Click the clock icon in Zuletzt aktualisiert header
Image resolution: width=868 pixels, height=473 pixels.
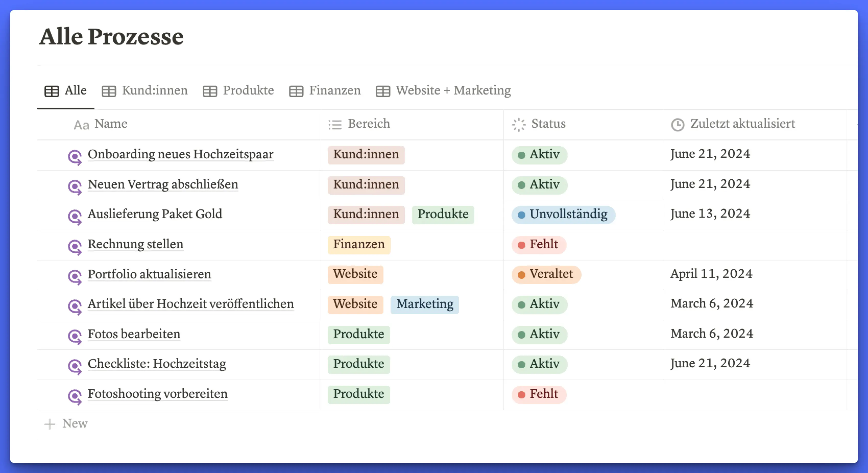[x=677, y=124]
